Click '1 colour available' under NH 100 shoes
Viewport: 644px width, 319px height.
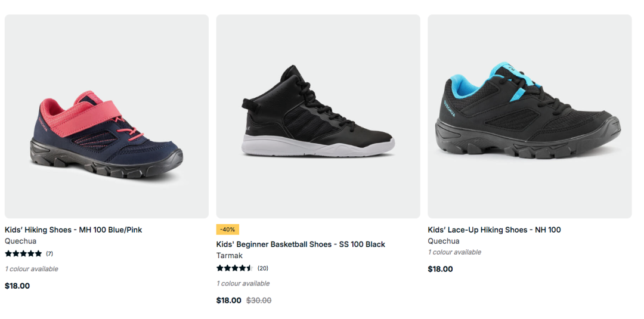454,252
